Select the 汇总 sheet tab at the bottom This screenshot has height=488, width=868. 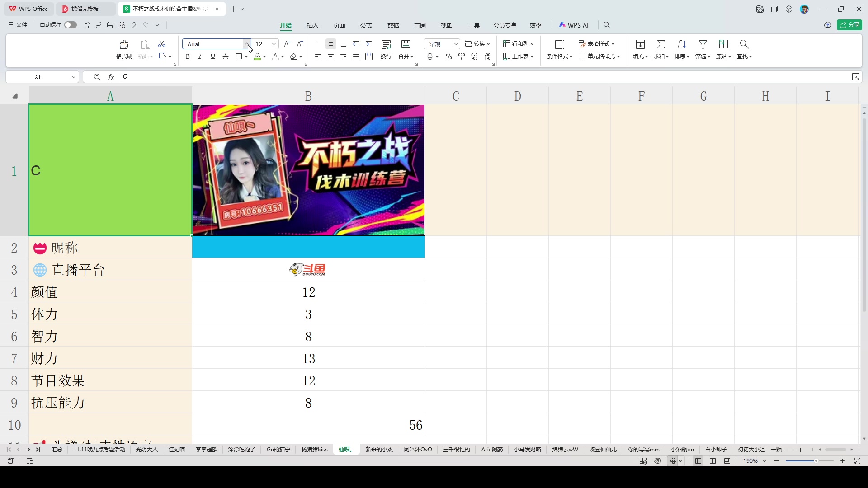57,449
